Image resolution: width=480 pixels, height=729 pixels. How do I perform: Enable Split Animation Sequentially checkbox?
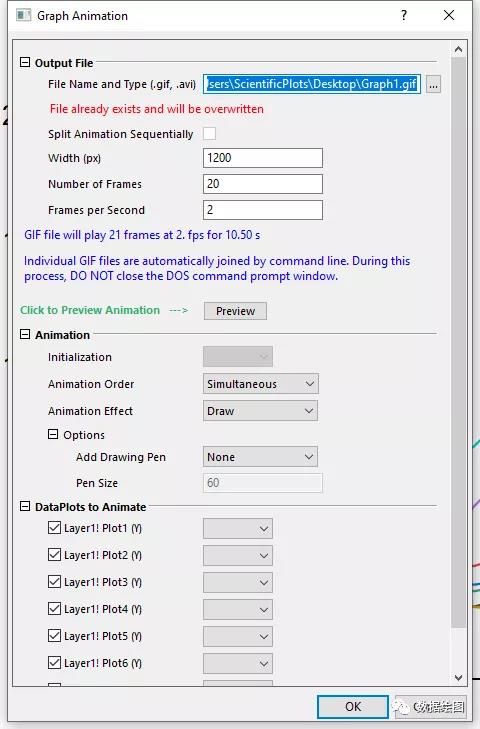pos(209,133)
